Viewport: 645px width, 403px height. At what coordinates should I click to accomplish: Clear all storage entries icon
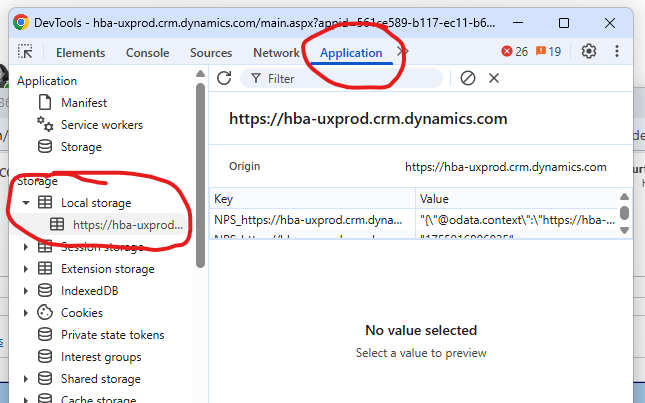click(x=468, y=78)
